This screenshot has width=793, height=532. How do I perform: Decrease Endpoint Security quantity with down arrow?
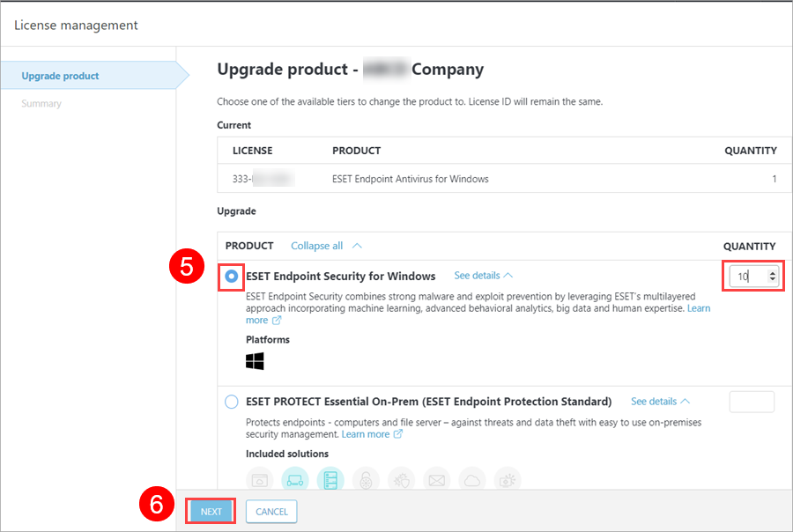[772, 279]
